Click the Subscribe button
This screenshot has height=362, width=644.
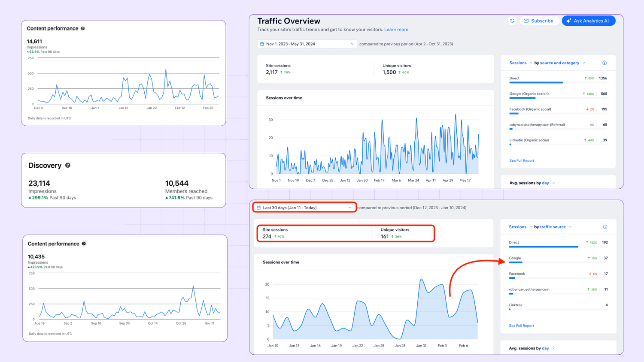pos(538,21)
